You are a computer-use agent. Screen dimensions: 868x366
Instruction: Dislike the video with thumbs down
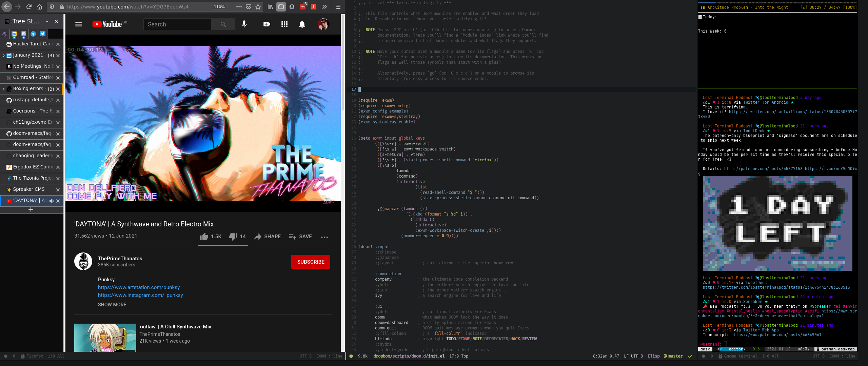233,237
